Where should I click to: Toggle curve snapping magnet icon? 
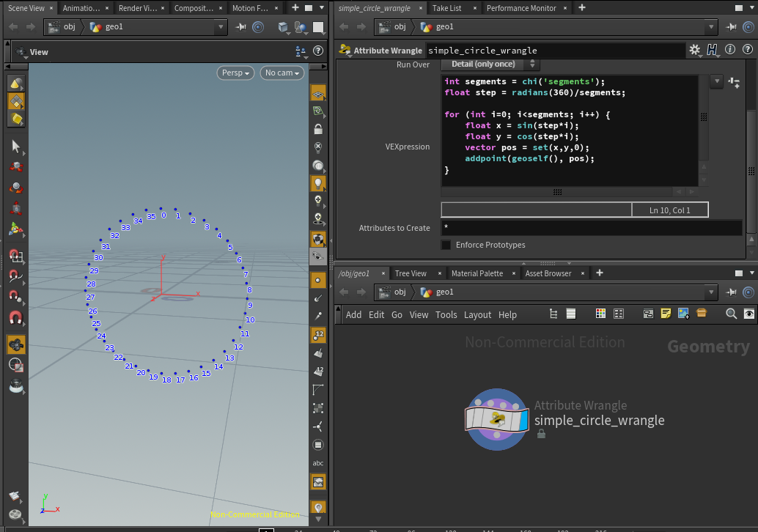click(16, 276)
